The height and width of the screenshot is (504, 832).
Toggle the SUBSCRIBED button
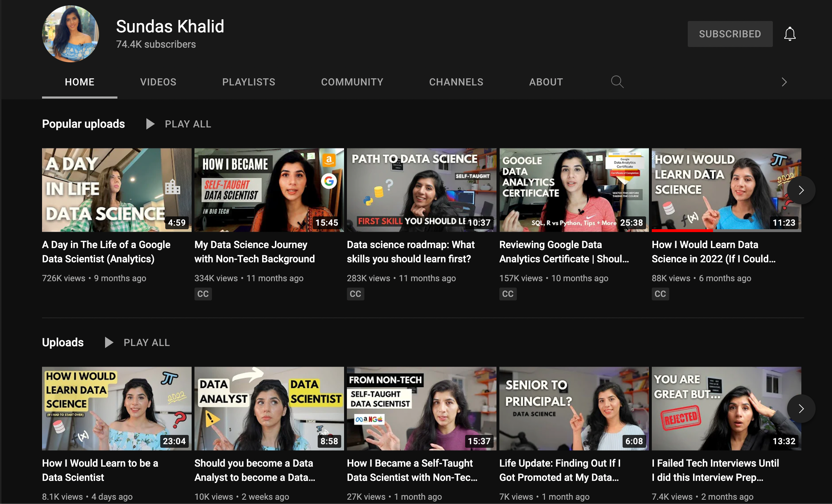[x=730, y=34]
